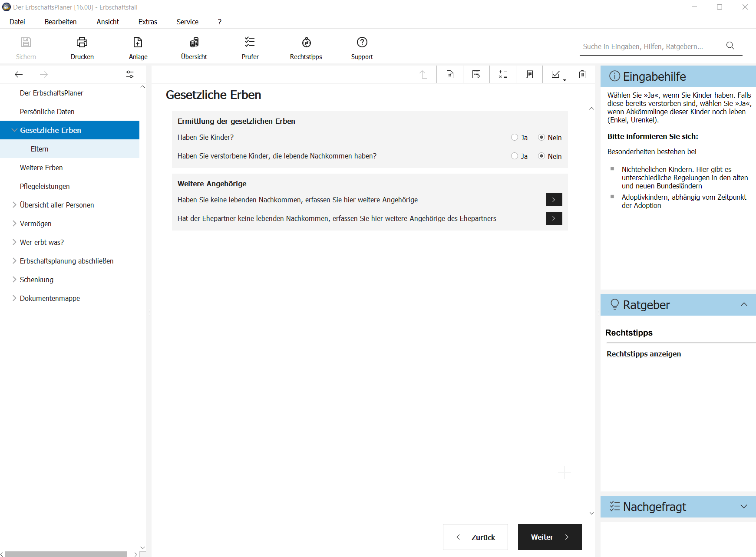The height and width of the screenshot is (557, 756).
Task: Expand the Nachgefragt panel
Action: [743, 507]
